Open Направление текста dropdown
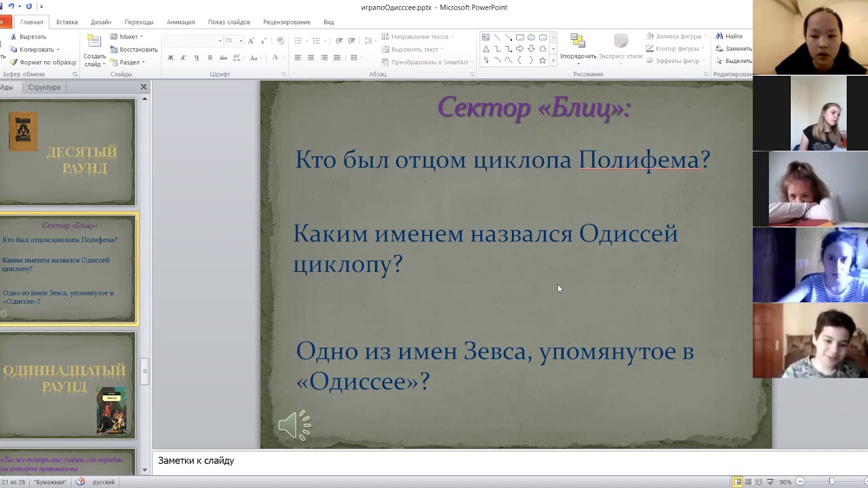Image resolution: width=868 pixels, height=488 pixels. pyautogui.click(x=418, y=37)
